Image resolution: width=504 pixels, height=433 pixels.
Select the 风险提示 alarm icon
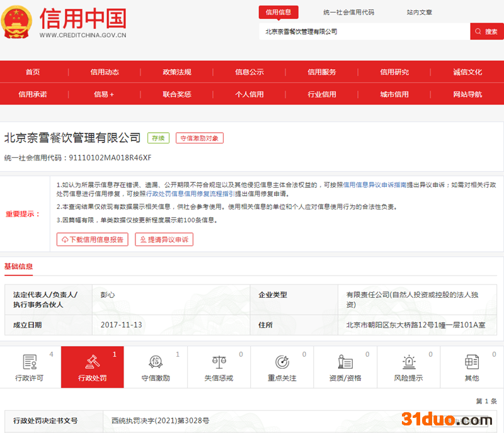click(409, 362)
